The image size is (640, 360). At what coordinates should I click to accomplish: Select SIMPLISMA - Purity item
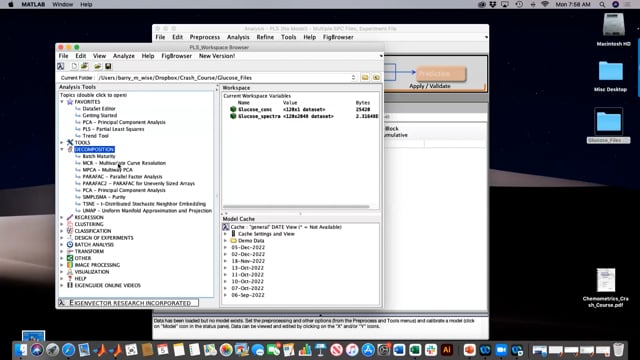(104, 197)
